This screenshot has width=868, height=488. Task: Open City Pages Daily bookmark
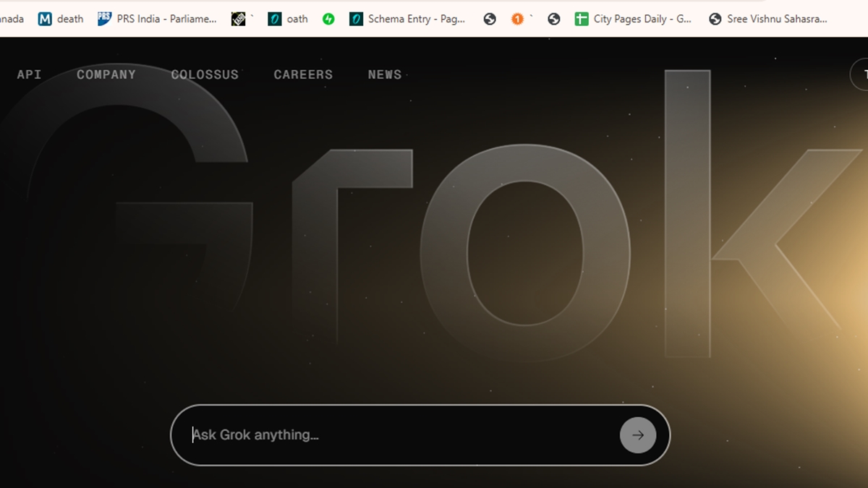pos(633,19)
